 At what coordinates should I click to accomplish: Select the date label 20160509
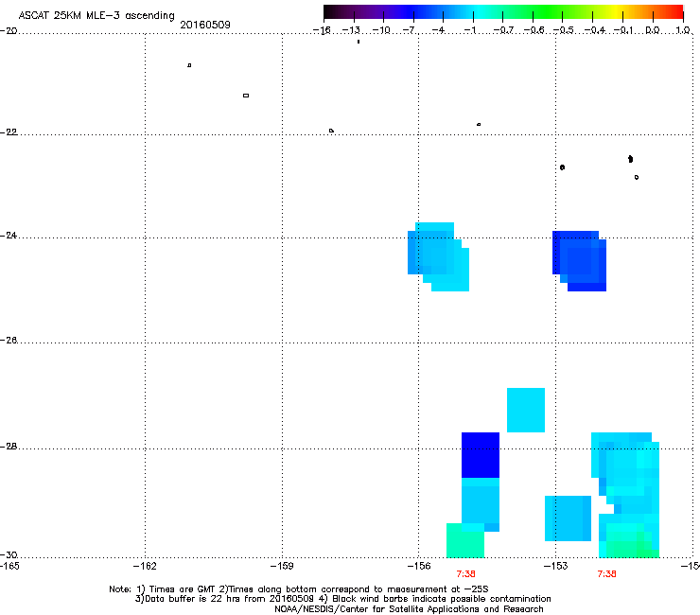pyautogui.click(x=205, y=25)
